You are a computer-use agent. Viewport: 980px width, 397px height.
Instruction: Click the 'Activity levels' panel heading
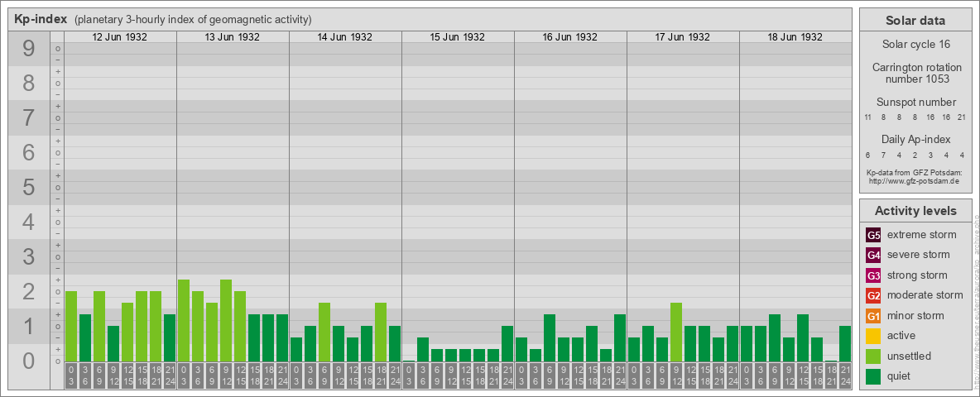(915, 211)
